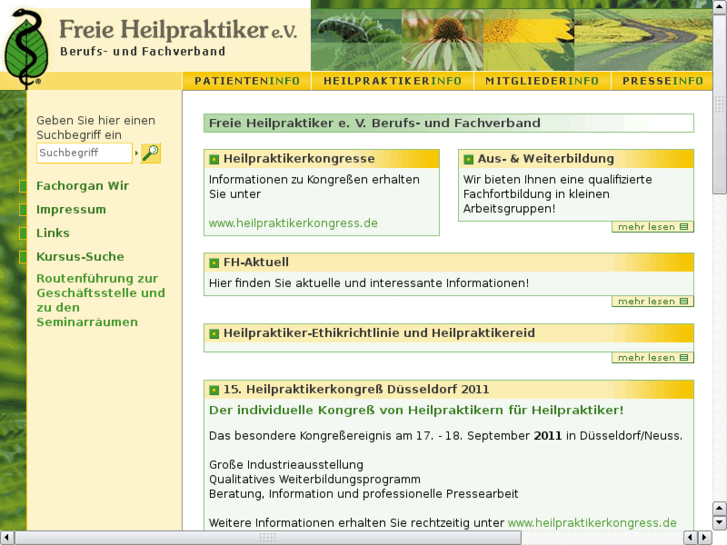The height and width of the screenshot is (545, 727).
Task: Click Heilpraktiker-Ethikrichtlinie und Heilpraktikereid heading
Action: pyautogui.click(x=379, y=333)
